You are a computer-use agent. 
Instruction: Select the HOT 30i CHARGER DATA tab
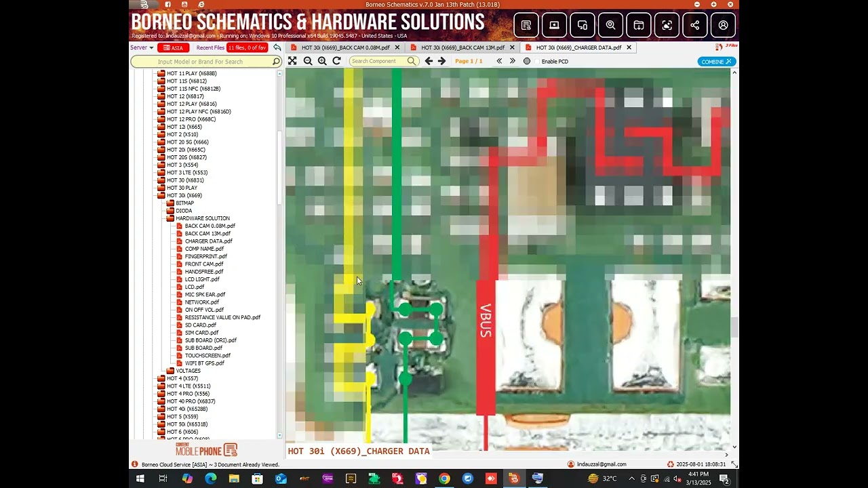point(578,47)
